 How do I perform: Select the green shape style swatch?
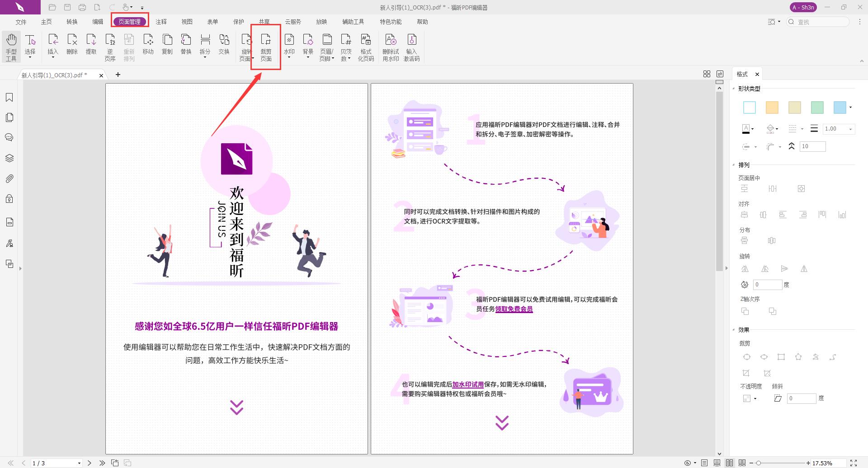point(817,107)
